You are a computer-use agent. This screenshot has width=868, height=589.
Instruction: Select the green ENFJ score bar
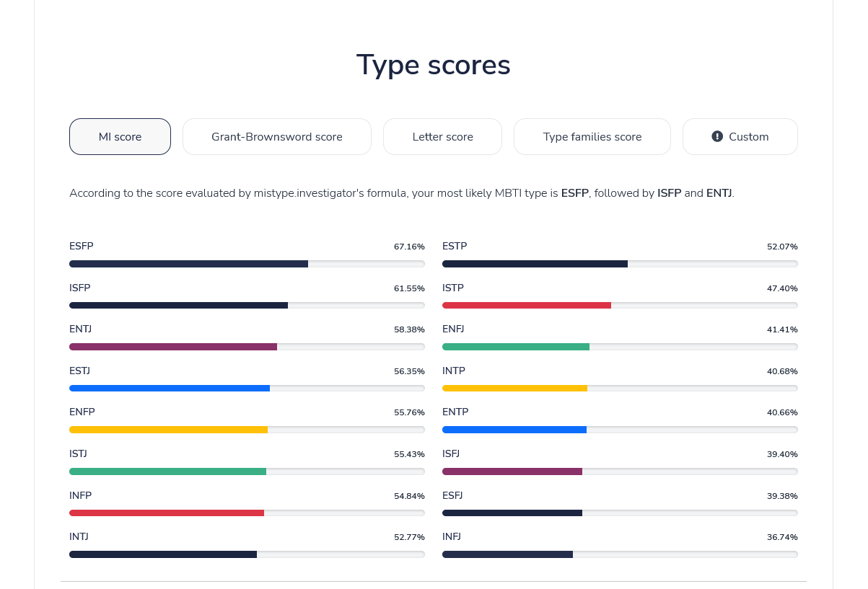[620, 347]
